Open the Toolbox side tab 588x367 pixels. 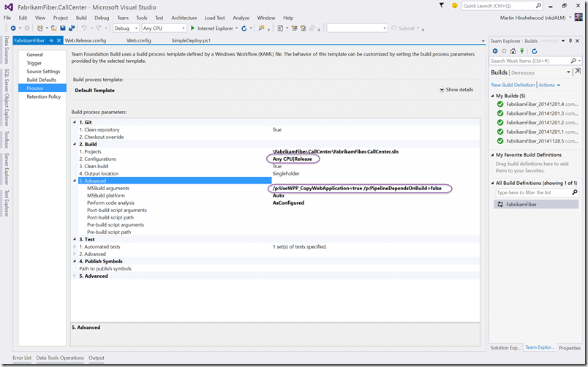(x=7, y=140)
